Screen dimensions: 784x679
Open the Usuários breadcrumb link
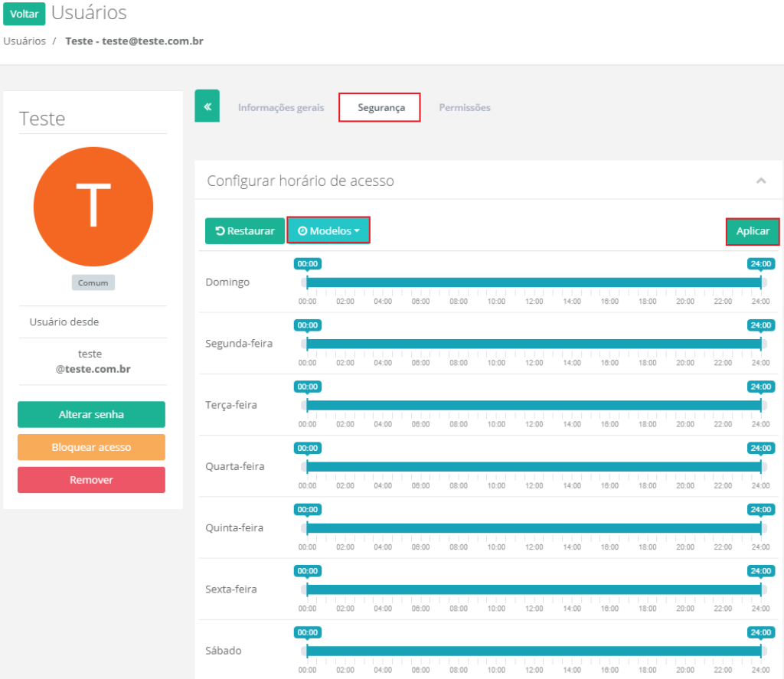24,41
